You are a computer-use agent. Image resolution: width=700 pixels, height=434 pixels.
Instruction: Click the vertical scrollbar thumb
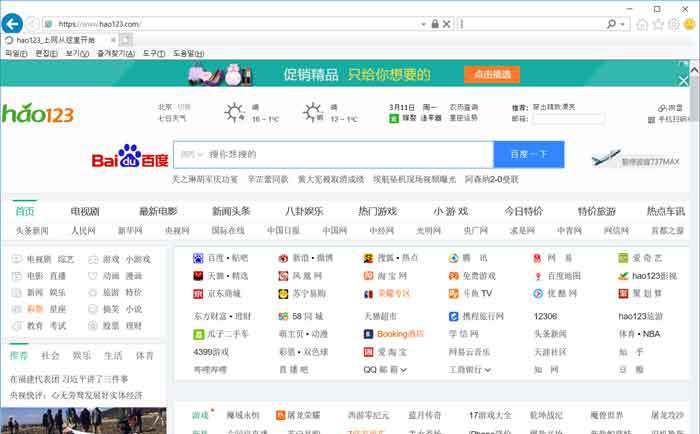694,98
